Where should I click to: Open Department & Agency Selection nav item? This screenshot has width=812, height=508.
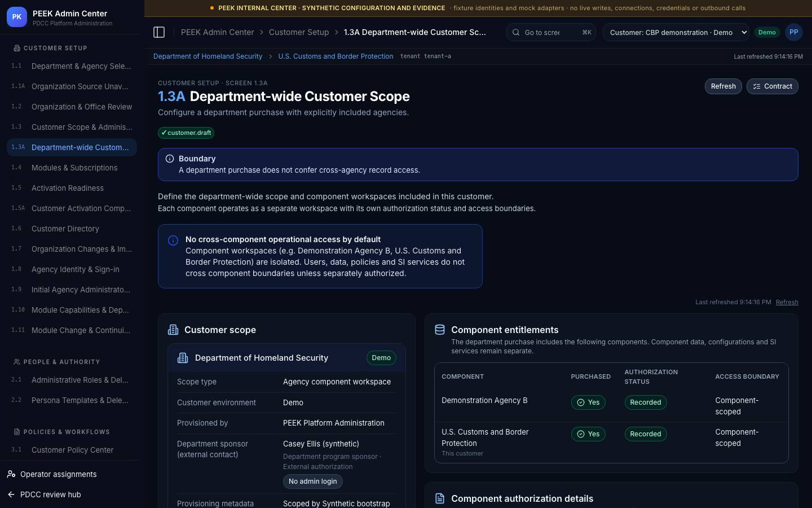(72, 66)
